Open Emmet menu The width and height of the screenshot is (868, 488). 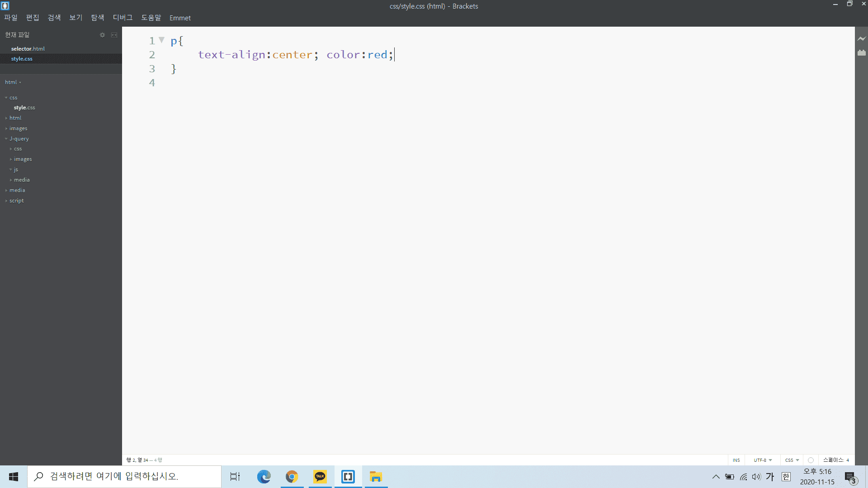(180, 18)
